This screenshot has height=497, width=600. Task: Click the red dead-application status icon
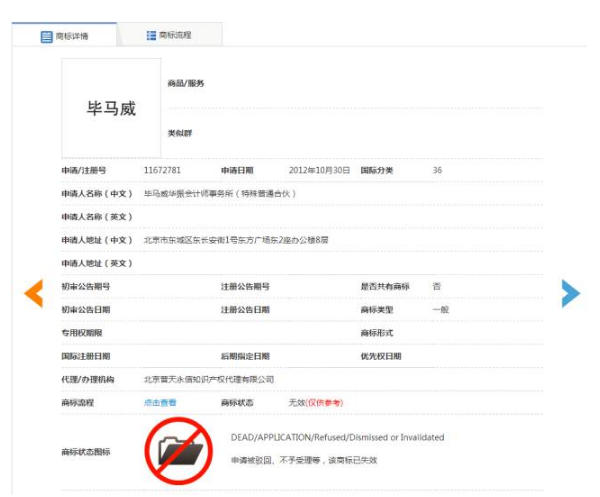point(179,451)
